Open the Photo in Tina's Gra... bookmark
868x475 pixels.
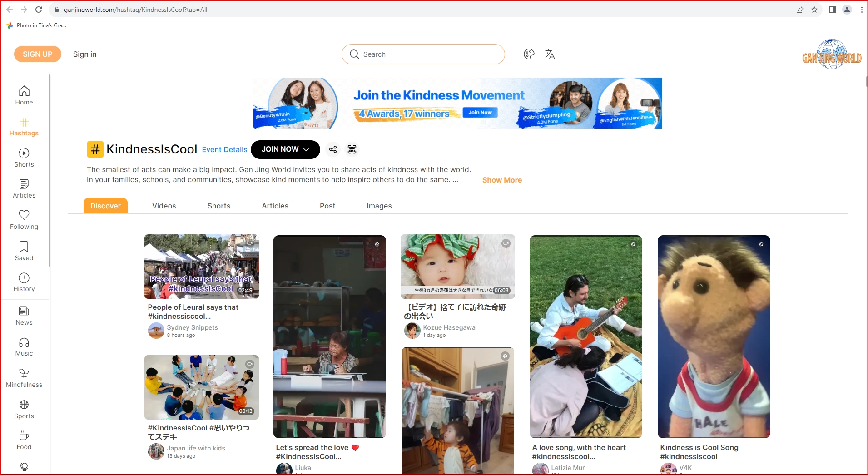(37, 25)
